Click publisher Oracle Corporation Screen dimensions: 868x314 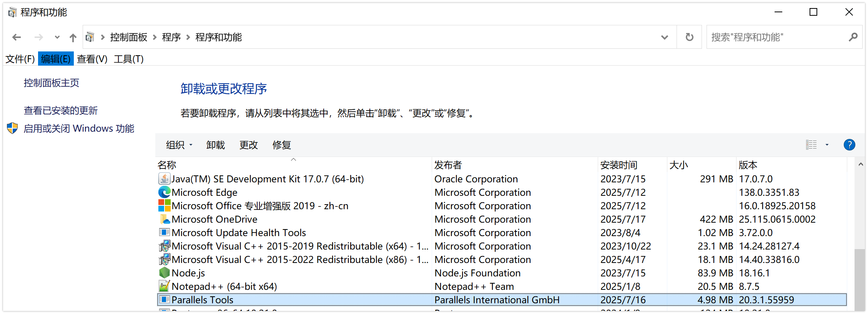pos(476,179)
